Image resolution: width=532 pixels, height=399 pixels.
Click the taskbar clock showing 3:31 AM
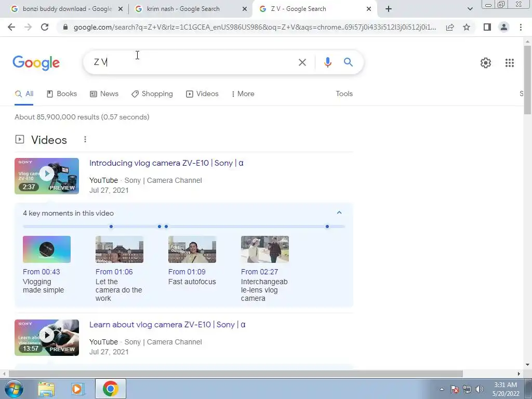pyautogui.click(x=506, y=389)
